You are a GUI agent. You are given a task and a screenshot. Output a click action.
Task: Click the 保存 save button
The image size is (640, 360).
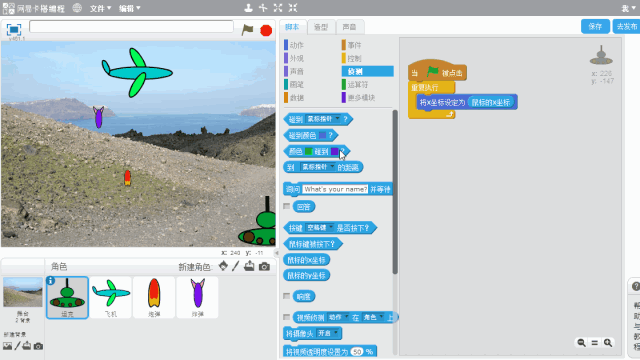(x=595, y=27)
